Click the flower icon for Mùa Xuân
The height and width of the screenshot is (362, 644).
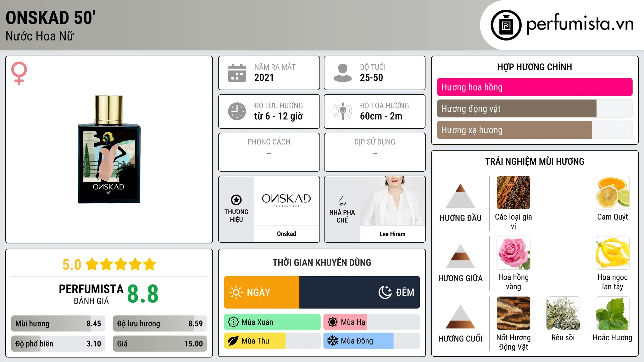(x=233, y=322)
